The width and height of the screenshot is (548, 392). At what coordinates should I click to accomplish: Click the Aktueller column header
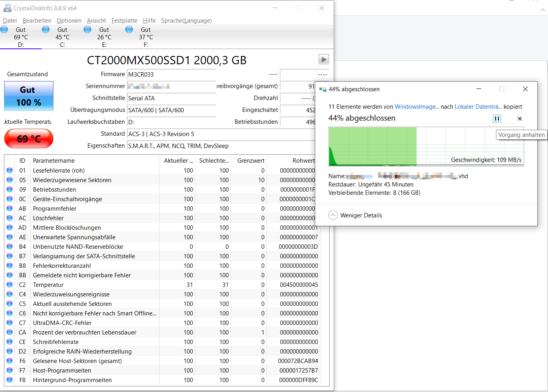point(178,160)
